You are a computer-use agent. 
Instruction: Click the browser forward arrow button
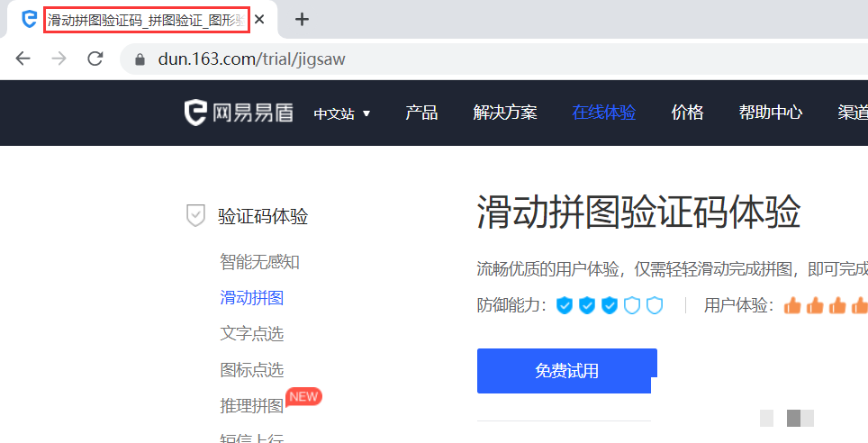click(59, 59)
